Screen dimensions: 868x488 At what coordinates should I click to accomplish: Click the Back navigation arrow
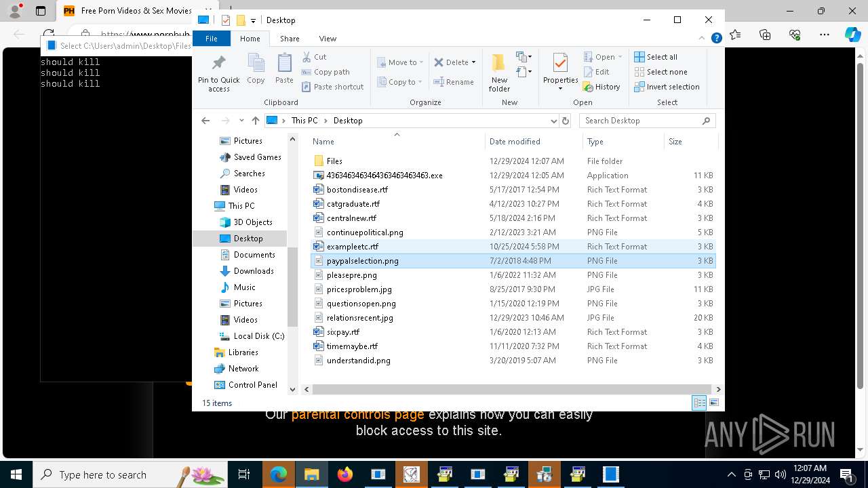tap(205, 121)
